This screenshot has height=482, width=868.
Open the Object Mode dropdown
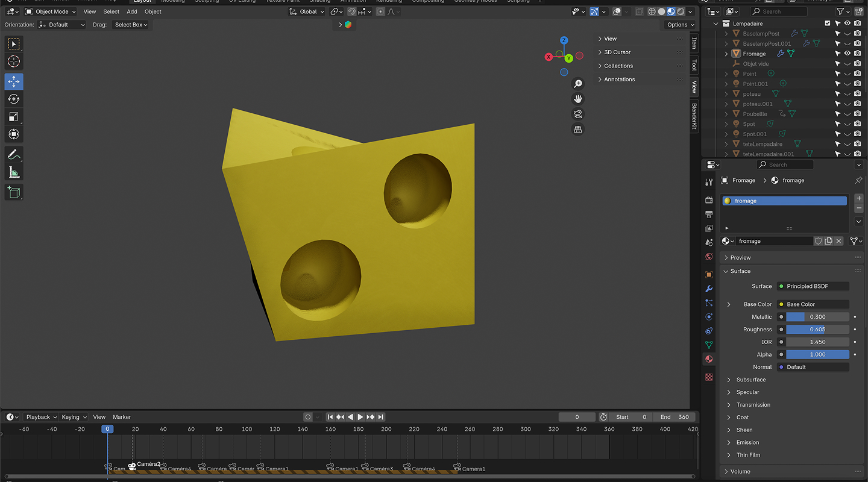click(51, 11)
